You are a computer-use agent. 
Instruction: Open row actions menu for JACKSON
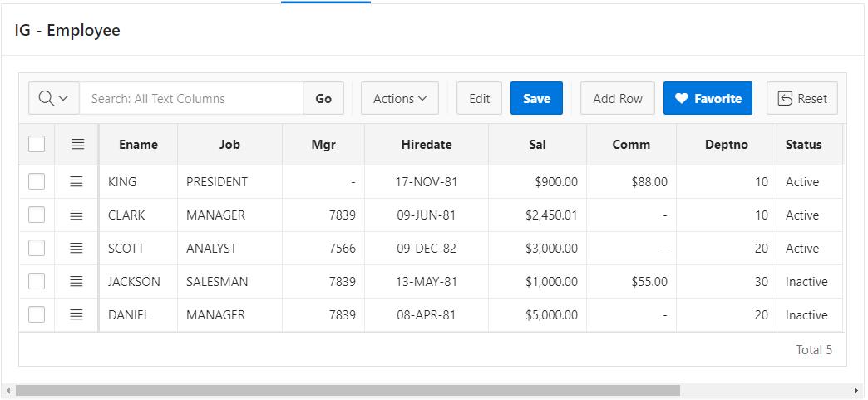pyautogui.click(x=76, y=281)
